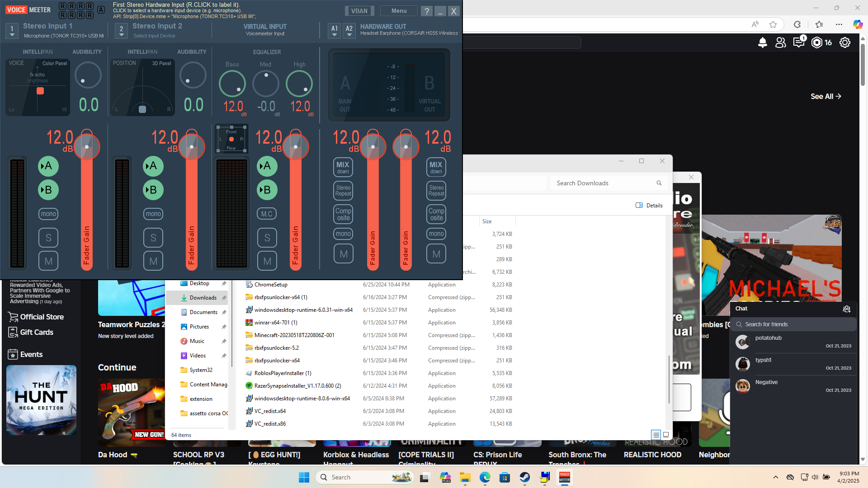Screen dimensions: 868x488
Task: Open Steam from the taskbar
Action: click(524, 477)
